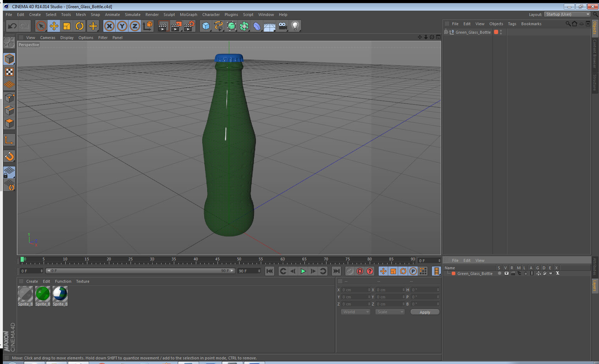Screen dimensions: 599x364
Task: Click the Play Forwards button
Action: [x=303, y=271]
